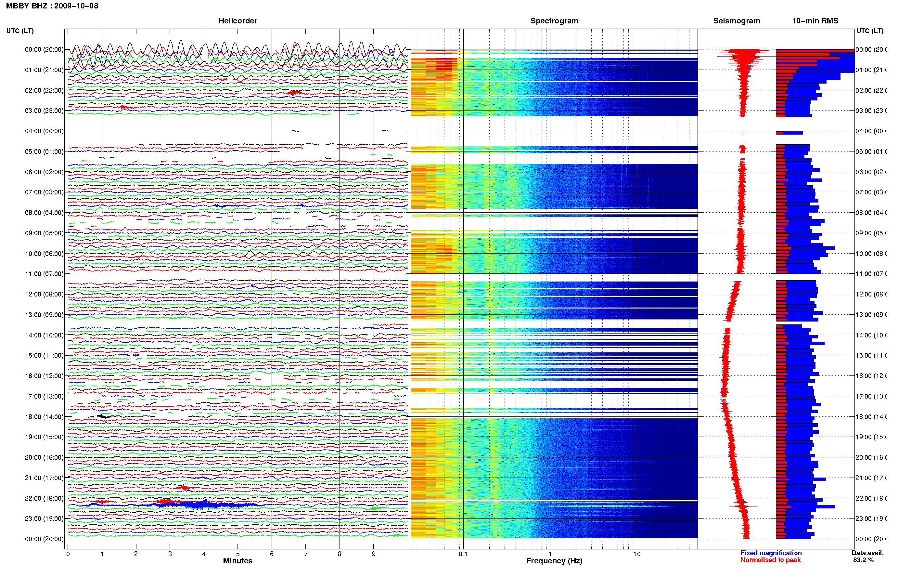
Task: Click the longest blue RMS bar near 22:20
Action: [805, 506]
